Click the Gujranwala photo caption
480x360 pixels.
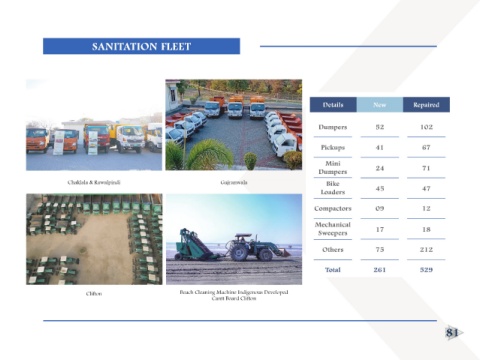[234, 182]
